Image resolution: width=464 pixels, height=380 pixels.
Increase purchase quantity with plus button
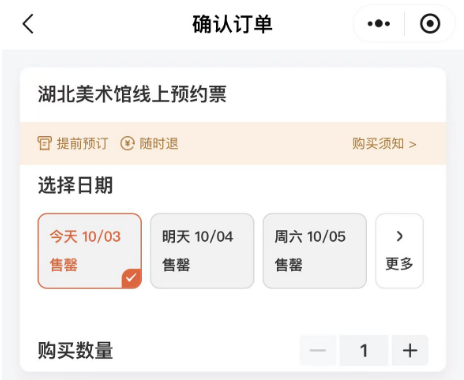410,350
